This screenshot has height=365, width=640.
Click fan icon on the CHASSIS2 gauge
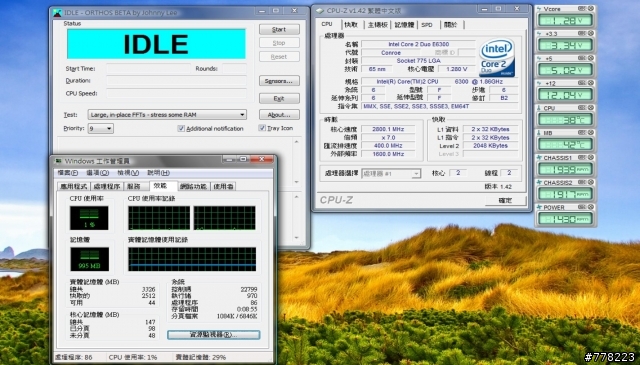539,182
